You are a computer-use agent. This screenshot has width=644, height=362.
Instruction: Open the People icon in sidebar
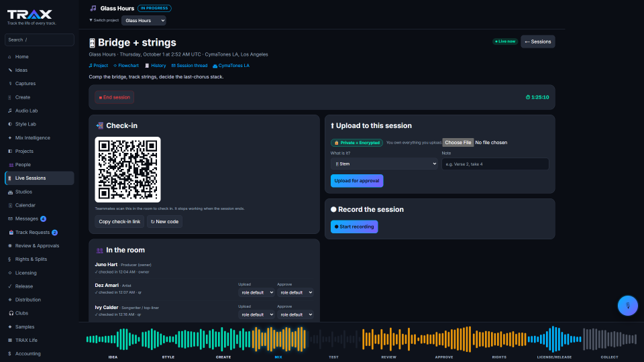(11, 165)
